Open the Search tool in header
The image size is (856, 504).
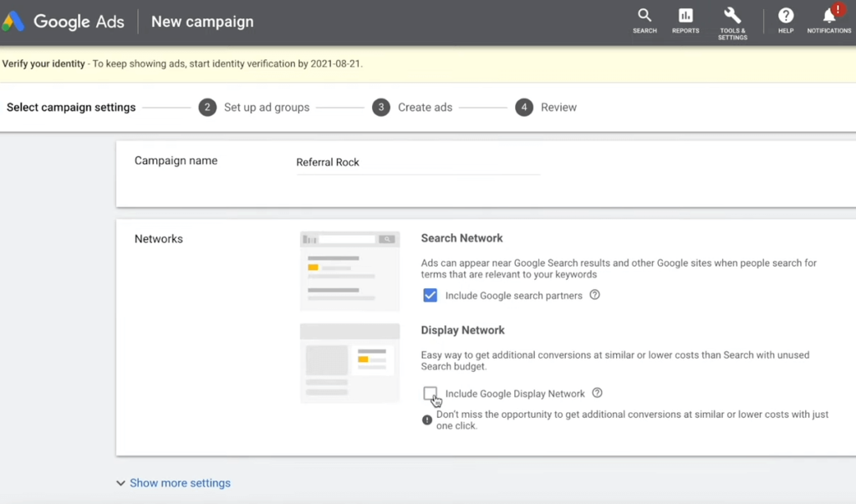(645, 21)
